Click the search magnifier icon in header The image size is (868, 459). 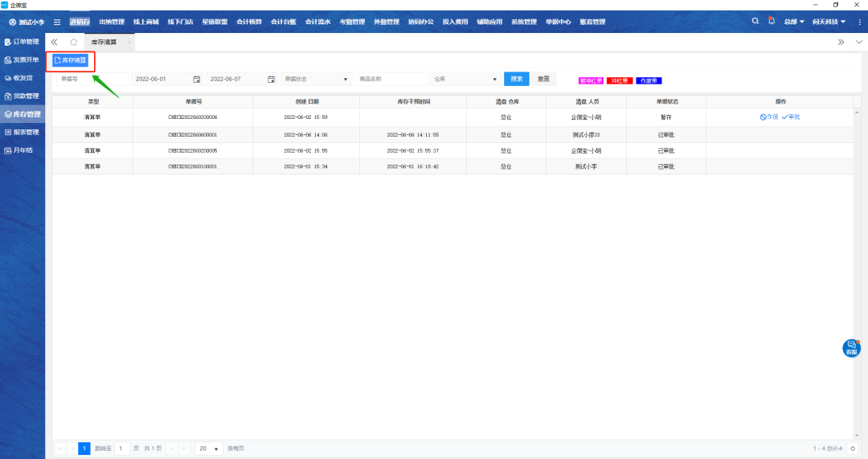pos(755,21)
